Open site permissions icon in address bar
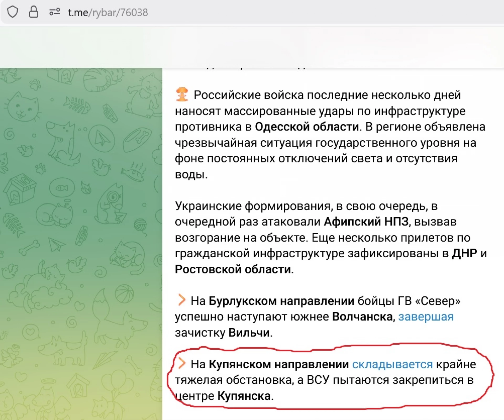 55,12
